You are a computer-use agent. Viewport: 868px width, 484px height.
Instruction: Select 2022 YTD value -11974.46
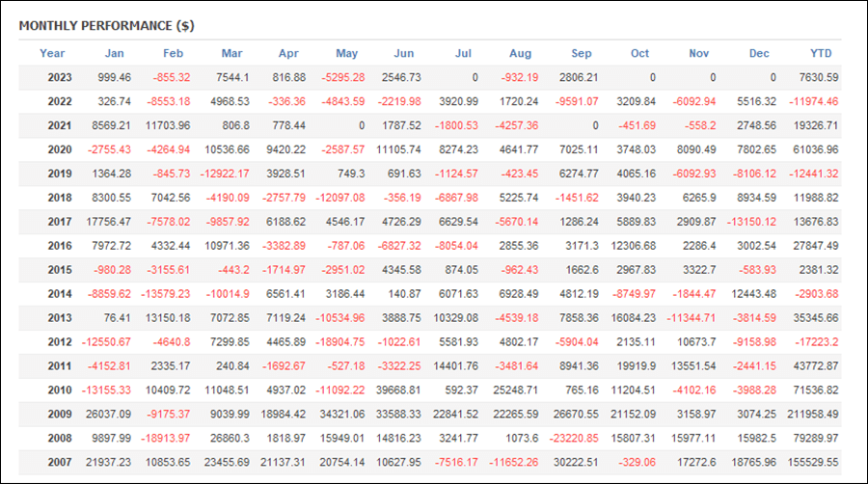pyautogui.click(x=814, y=102)
